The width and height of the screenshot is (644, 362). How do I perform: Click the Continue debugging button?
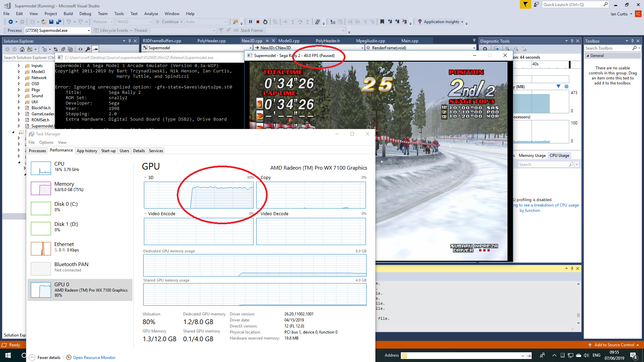click(x=169, y=22)
